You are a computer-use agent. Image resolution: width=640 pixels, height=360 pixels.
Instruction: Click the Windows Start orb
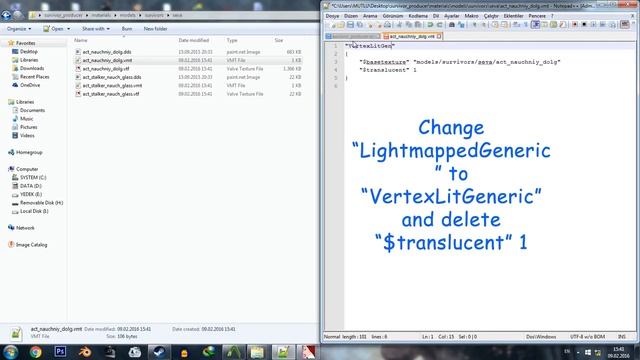click(x=10, y=352)
